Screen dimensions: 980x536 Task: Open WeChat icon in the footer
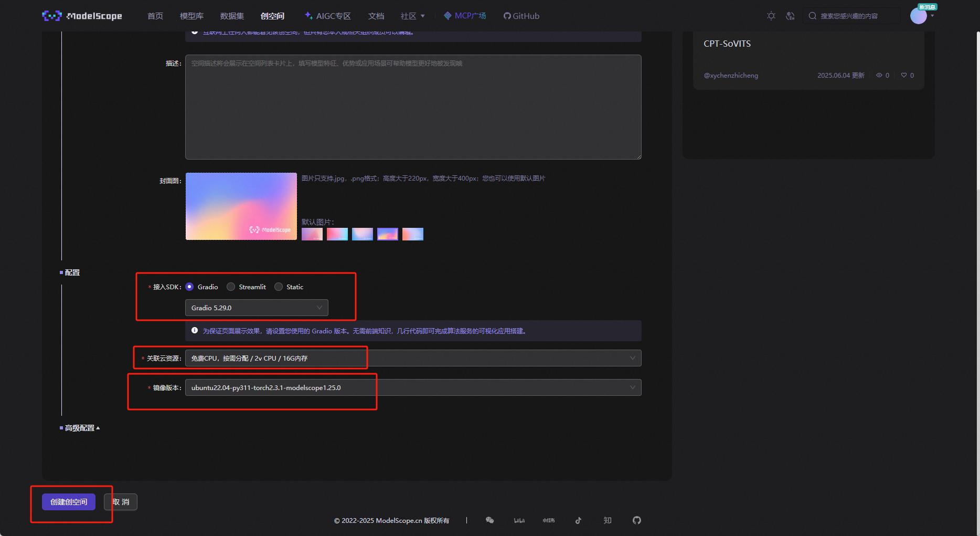(489, 520)
